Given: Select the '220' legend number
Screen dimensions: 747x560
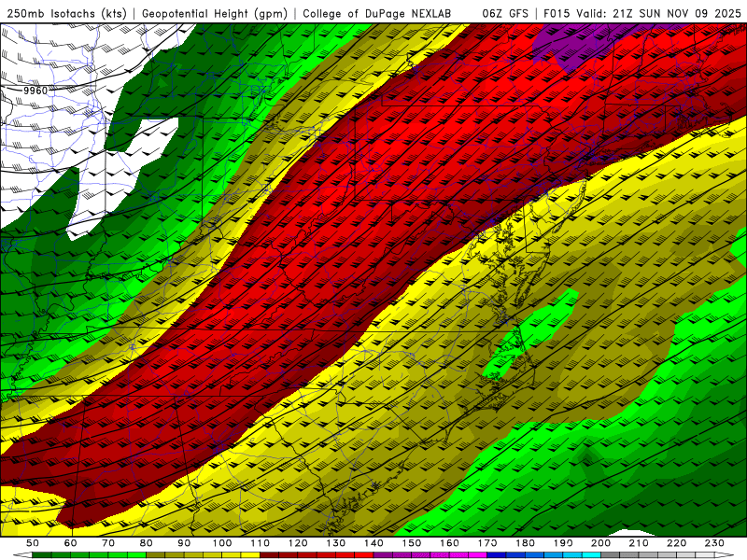Looking at the screenshot, I should click(x=676, y=543).
